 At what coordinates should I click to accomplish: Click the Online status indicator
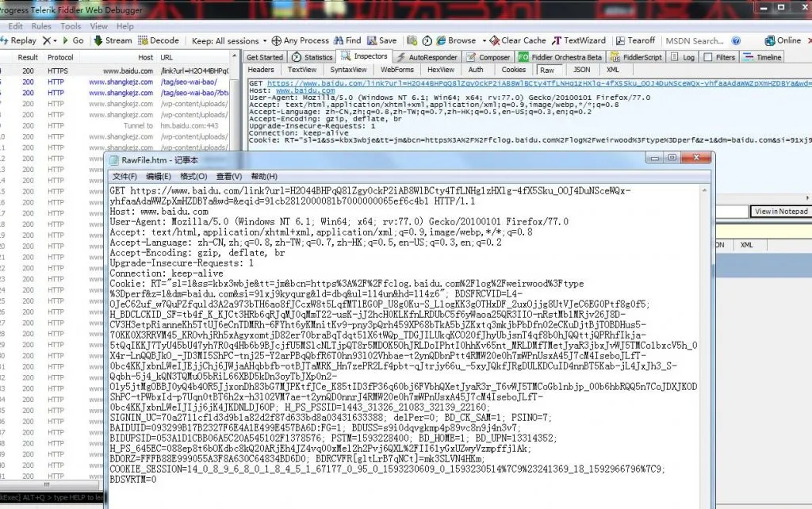(783, 40)
